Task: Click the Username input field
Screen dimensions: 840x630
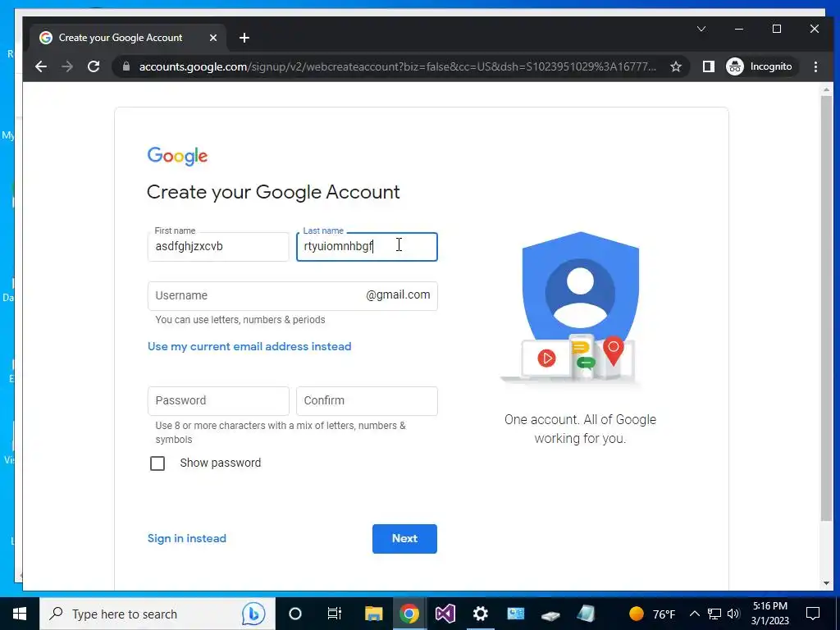Action: 293,295
